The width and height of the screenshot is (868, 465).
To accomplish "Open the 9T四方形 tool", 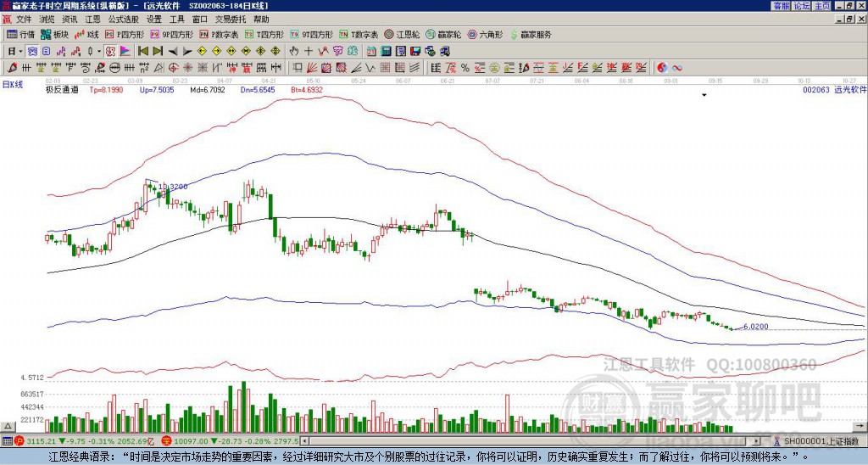I will tap(311, 34).
